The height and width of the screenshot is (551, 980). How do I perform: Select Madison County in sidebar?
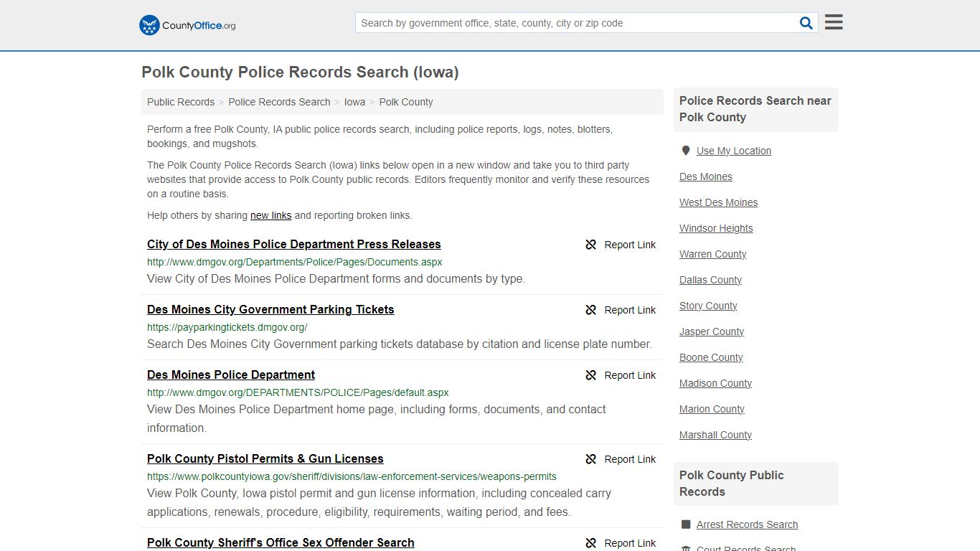click(715, 383)
